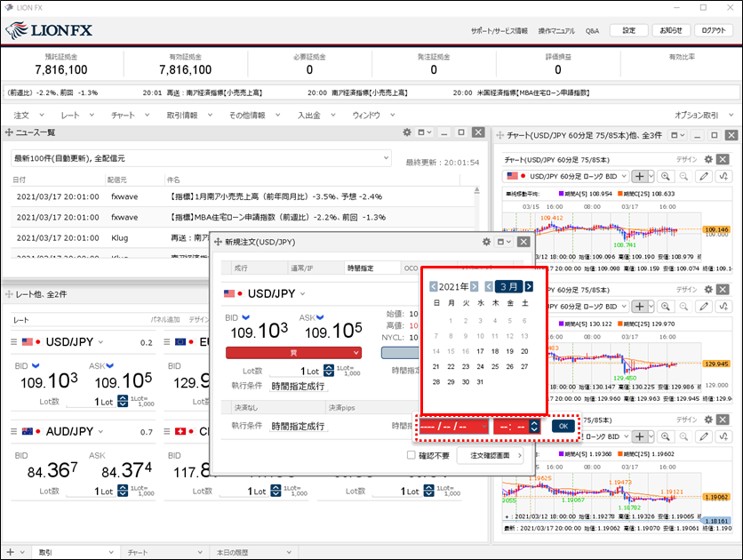Go to next month in calendar
Viewport: 743px width, 560px height.
pyautogui.click(x=529, y=286)
